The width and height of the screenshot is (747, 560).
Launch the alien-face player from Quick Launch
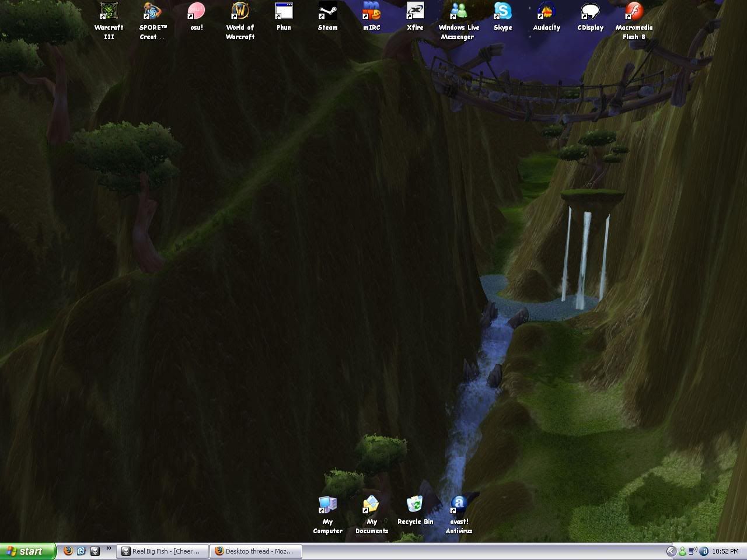pos(95,551)
